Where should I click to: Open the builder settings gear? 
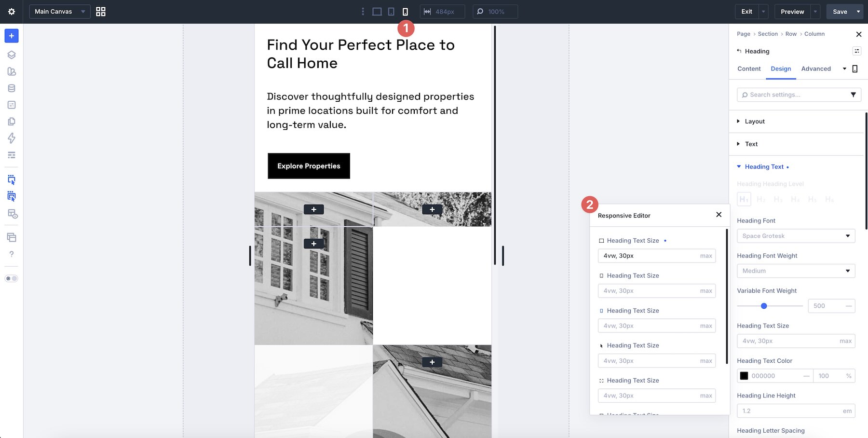[12, 12]
